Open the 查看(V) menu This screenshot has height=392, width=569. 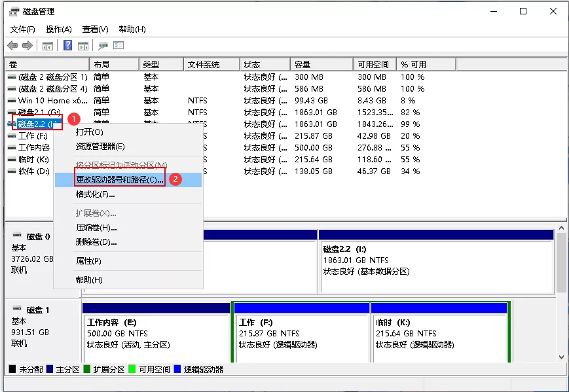(x=94, y=29)
